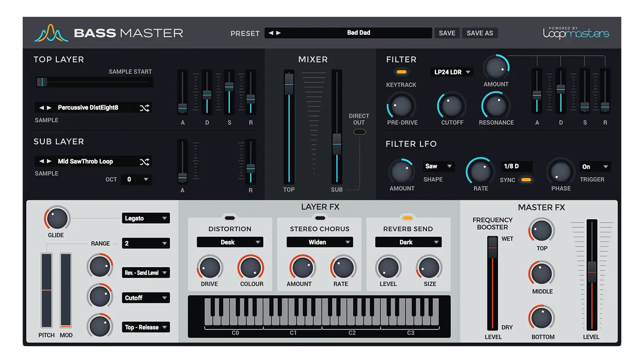This screenshot has height=363, width=644.
Task: Open the LP24 LDR filter type dropdown
Action: pyautogui.click(x=452, y=72)
